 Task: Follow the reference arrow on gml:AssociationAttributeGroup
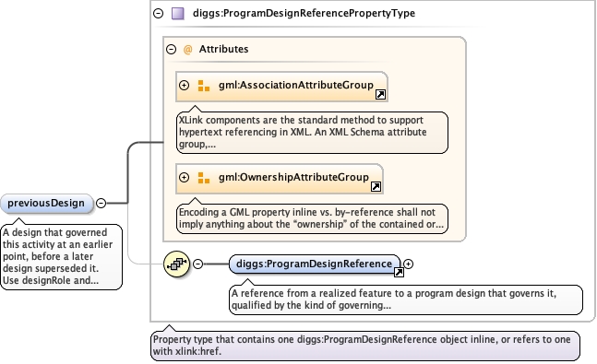pos(380,95)
